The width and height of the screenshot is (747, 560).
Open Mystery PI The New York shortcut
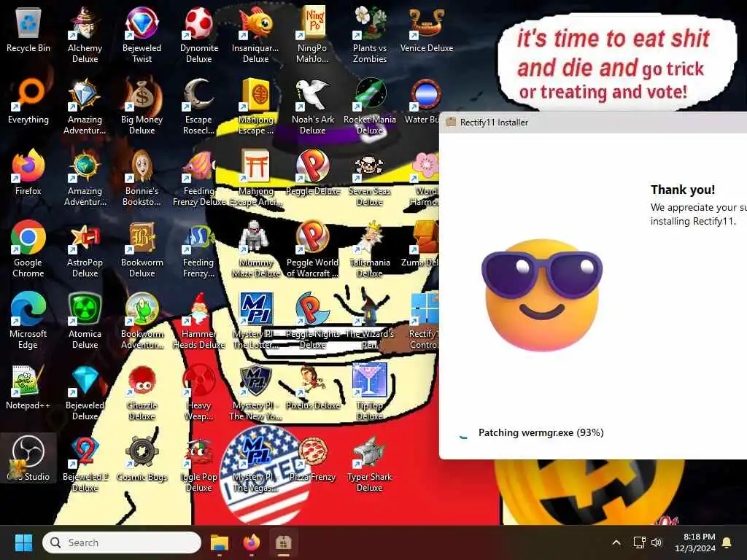click(256, 392)
